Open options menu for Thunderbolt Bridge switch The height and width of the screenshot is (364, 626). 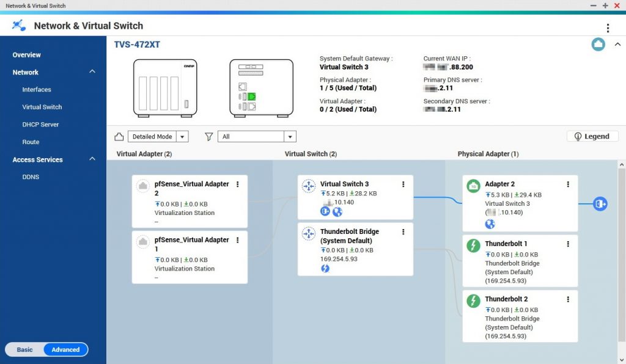click(403, 231)
